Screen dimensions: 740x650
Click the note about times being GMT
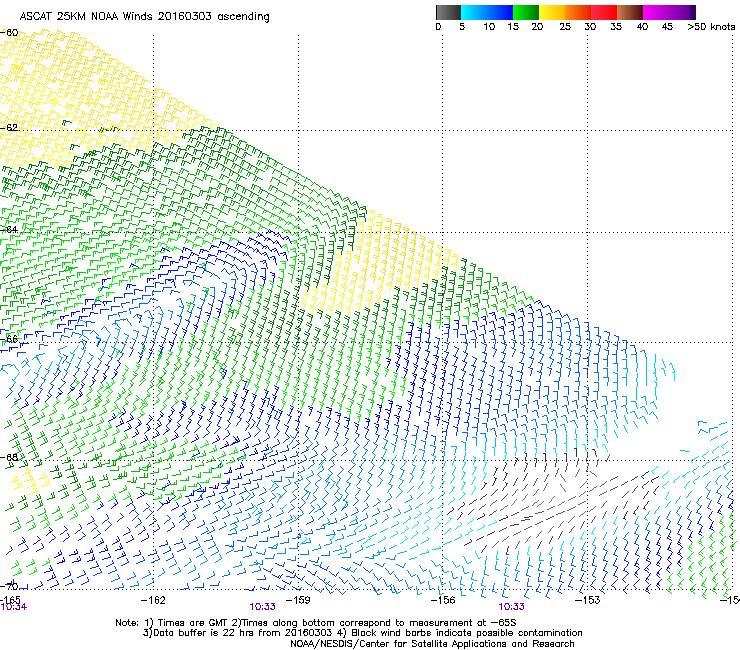[x=316, y=623]
